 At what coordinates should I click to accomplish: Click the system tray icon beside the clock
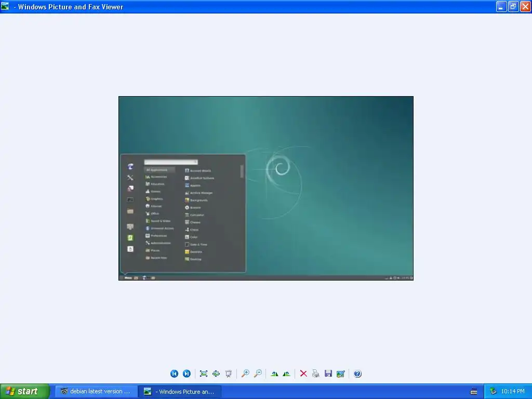493,392
